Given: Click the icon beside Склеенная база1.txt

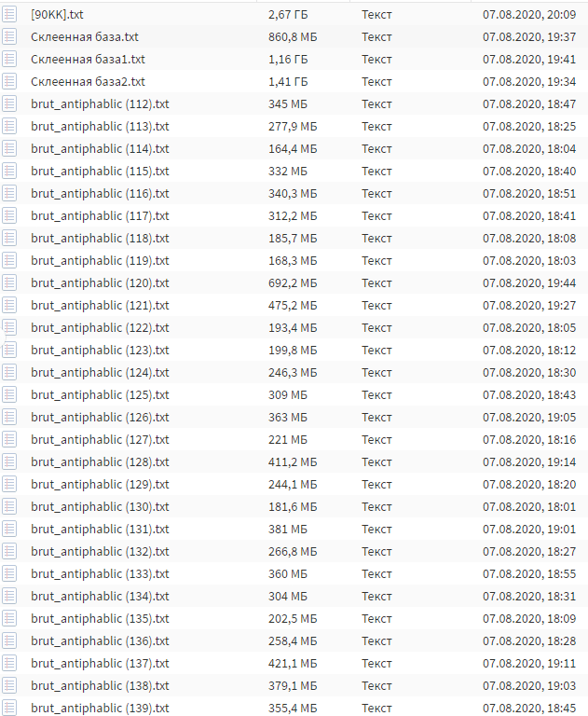Looking at the screenshot, I should click(x=9, y=59).
